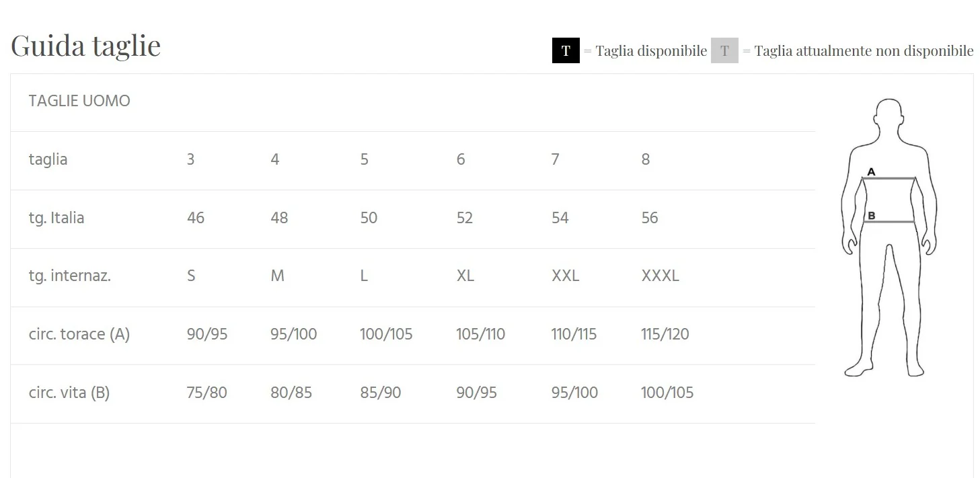
Task: Choose international size S
Action: coord(191,276)
